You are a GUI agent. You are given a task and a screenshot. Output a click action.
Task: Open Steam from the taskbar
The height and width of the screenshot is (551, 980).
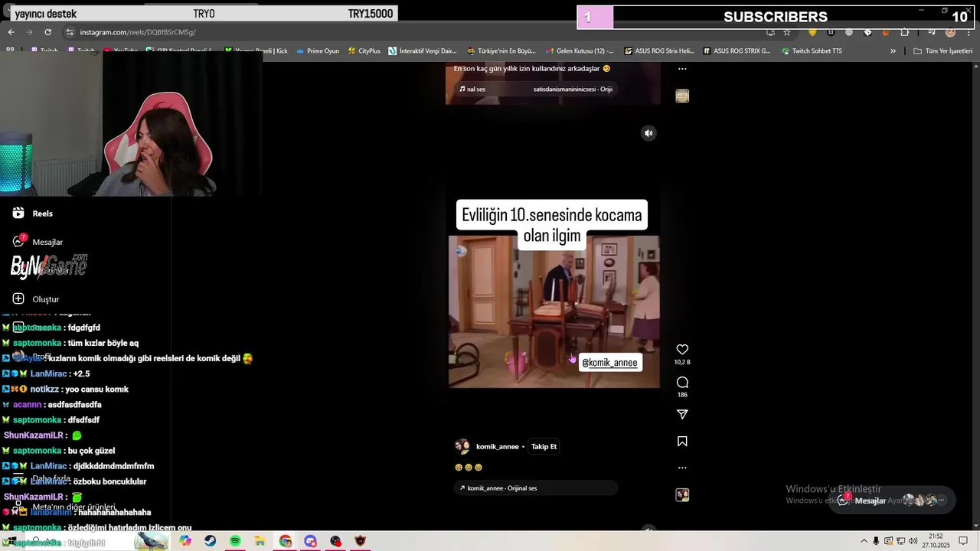tap(210, 541)
